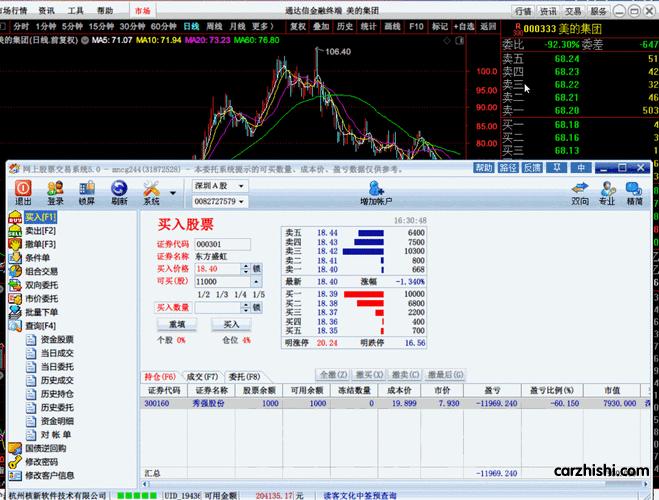Open 资金股票 query page

click(57, 339)
